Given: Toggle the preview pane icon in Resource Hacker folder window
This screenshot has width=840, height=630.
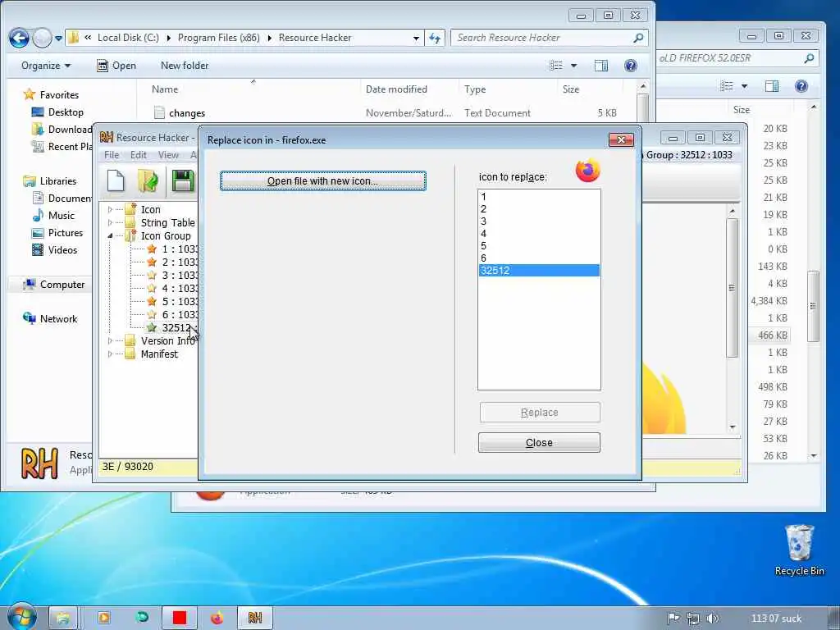Looking at the screenshot, I should 601,66.
